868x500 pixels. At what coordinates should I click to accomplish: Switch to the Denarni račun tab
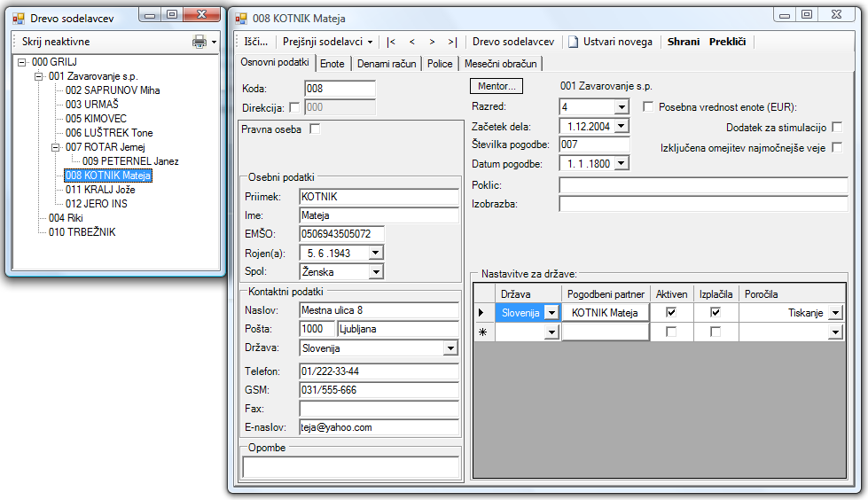(x=387, y=64)
